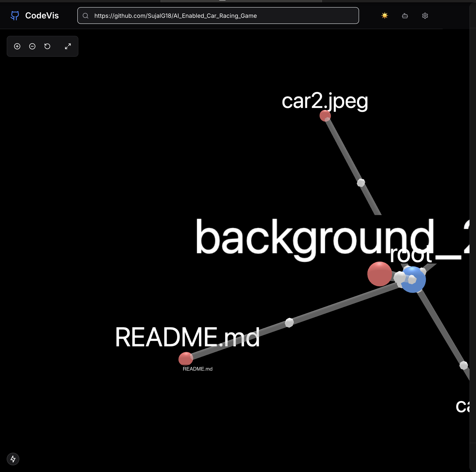Open the settings gear icon

pyautogui.click(x=425, y=16)
